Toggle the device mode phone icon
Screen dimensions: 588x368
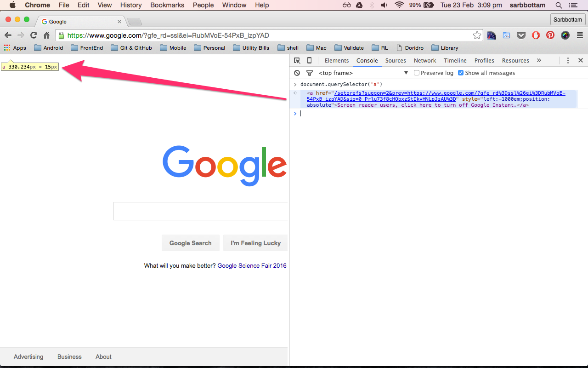click(x=309, y=60)
